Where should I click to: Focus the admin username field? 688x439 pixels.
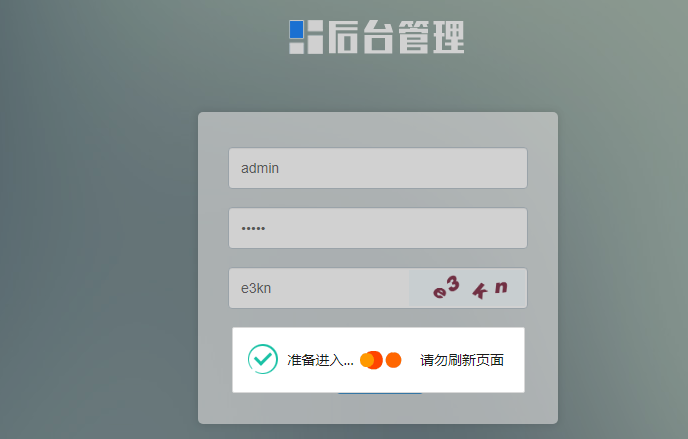pyautogui.click(x=378, y=168)
